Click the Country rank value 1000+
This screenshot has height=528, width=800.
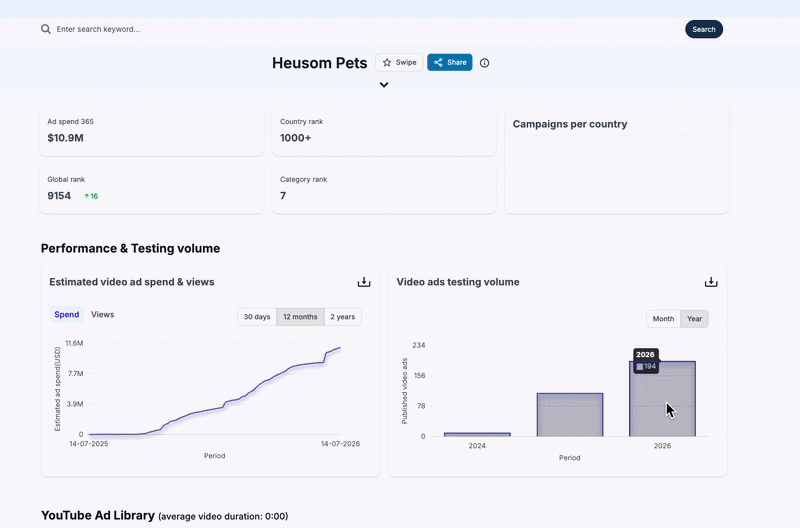(x=295, y=138)
